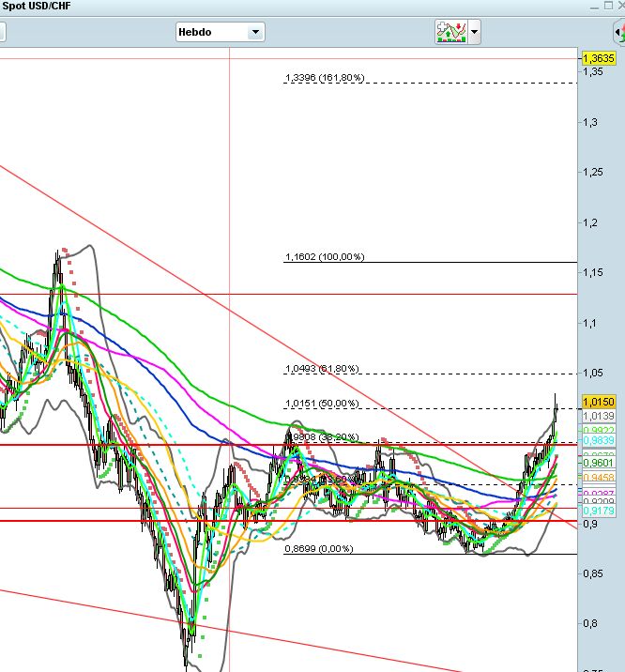Minimize the Spot USD/CHF chart window

coord(594,6)
